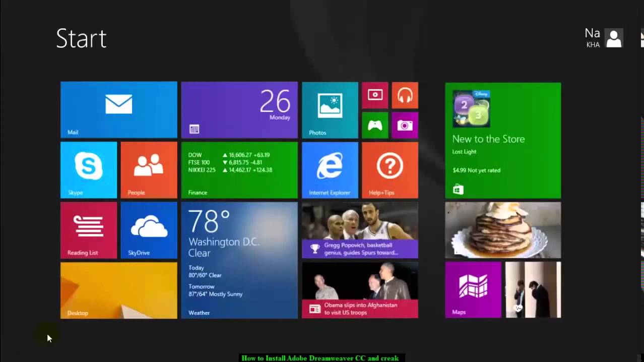This screenshot has height=362, width=644.
Task: Launch the Xbox Games tile
Action: pyautogui.click(x=375, y=125)
